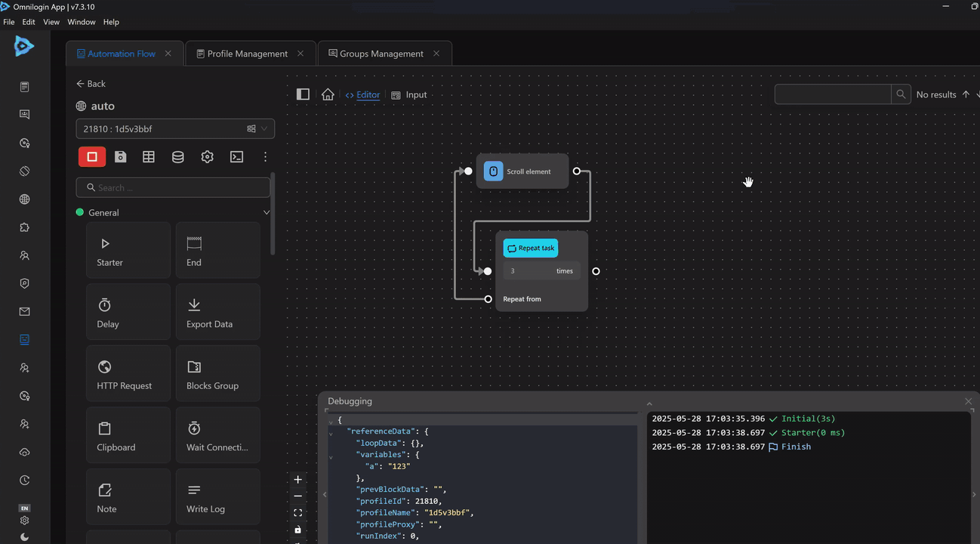Click the Repeat task times number field
Viewport: 980px width, 544px height.
[x=530, y=270]
